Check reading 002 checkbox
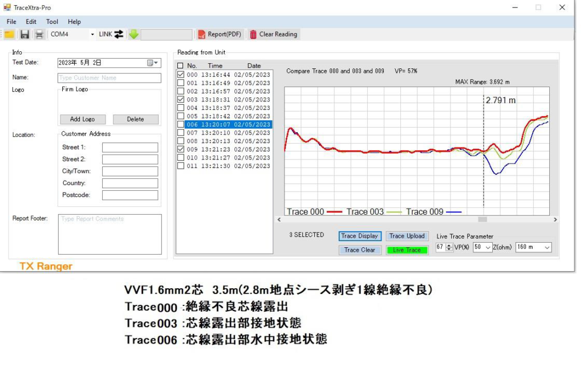Image resolution: width=584 pixels, height=392 pixels. click(x=181, y=91)
